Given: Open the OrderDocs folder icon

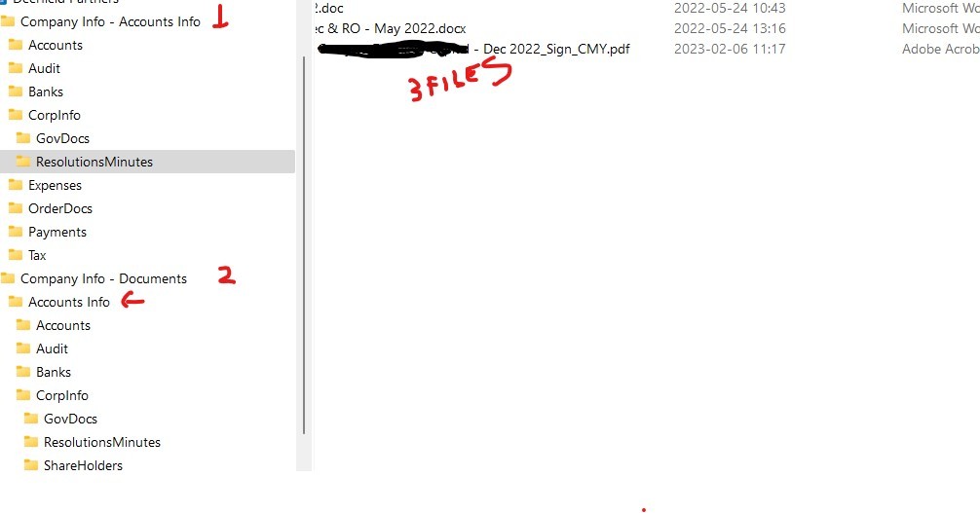Looking at the screenshot, I should click(16, 208).
